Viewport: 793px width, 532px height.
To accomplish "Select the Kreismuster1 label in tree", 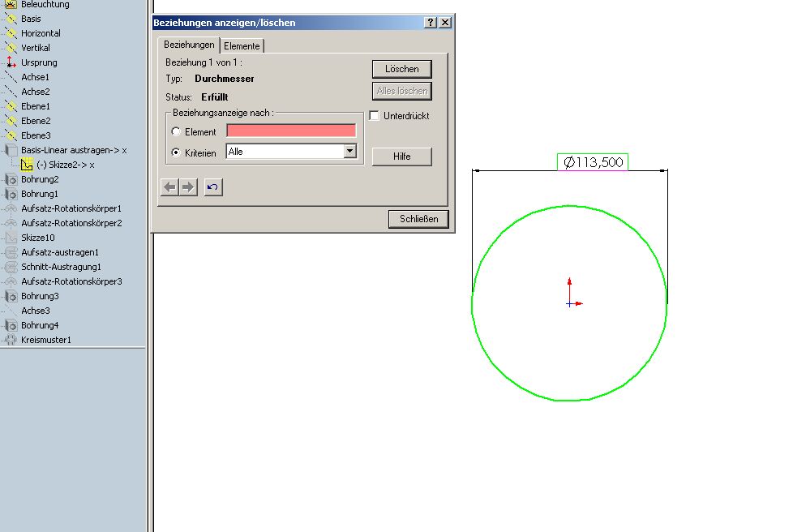I will point(46,340).
